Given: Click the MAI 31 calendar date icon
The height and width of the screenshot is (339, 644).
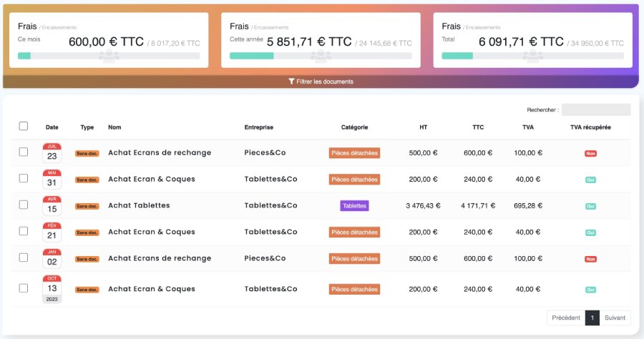Looking at the screenshot, I should pos(52,179).
